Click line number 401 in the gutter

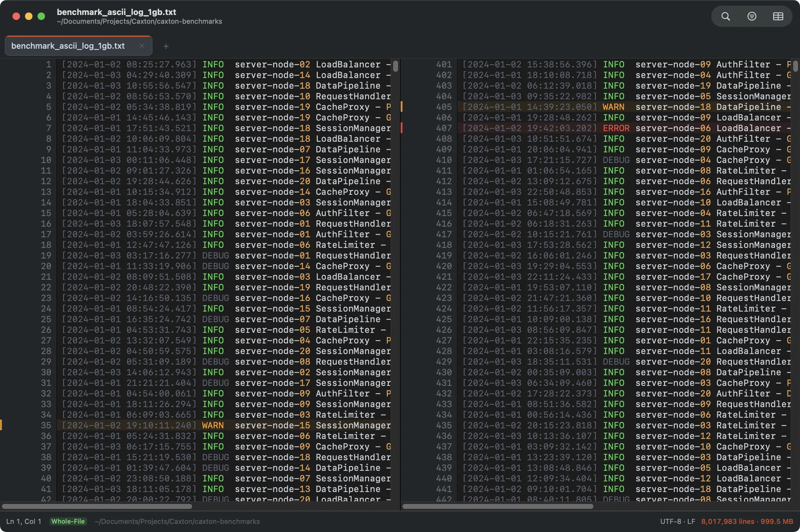pyautogui.click(x=443, y=64)
